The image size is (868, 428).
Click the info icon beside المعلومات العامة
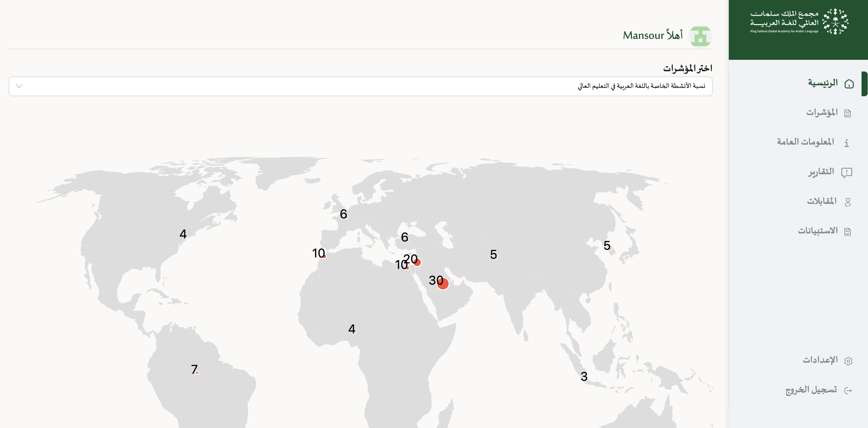click(846, 143)
